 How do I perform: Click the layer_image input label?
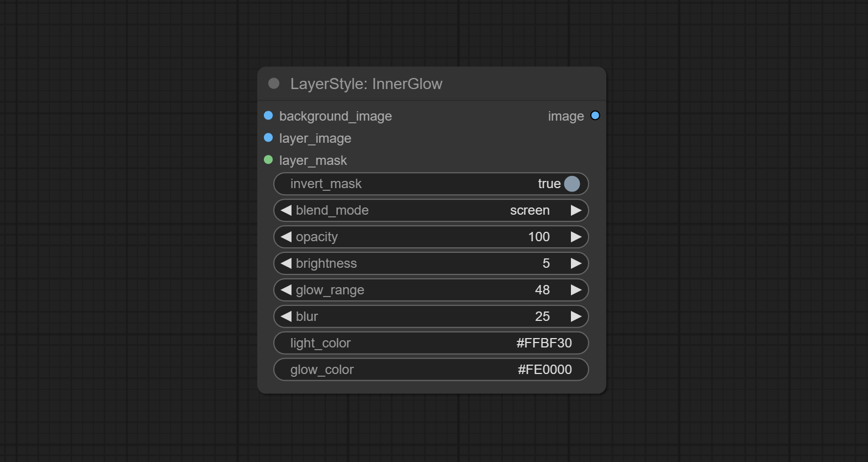315,138
